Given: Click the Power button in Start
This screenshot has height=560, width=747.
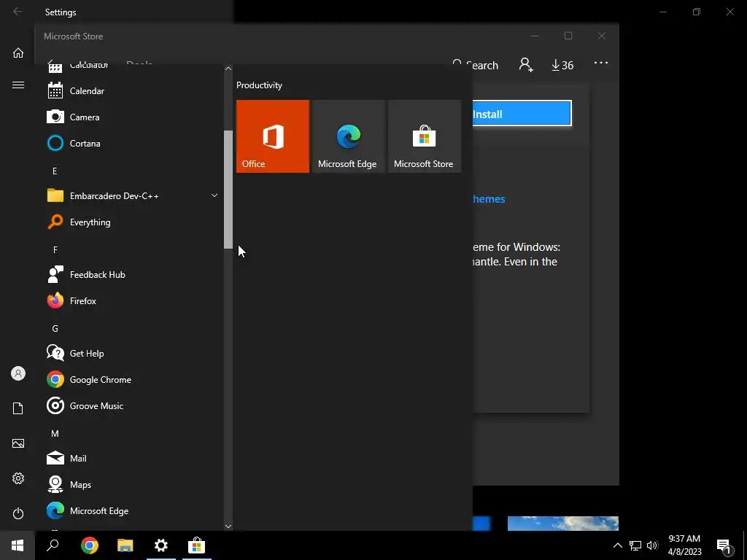Looking at the screenshot, I should coord(18,513).
